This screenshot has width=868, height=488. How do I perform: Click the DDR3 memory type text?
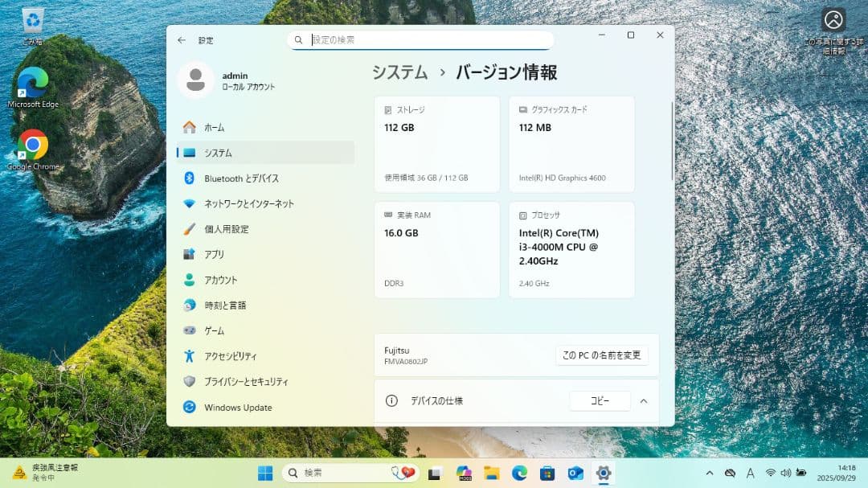[x=394, y=284]
